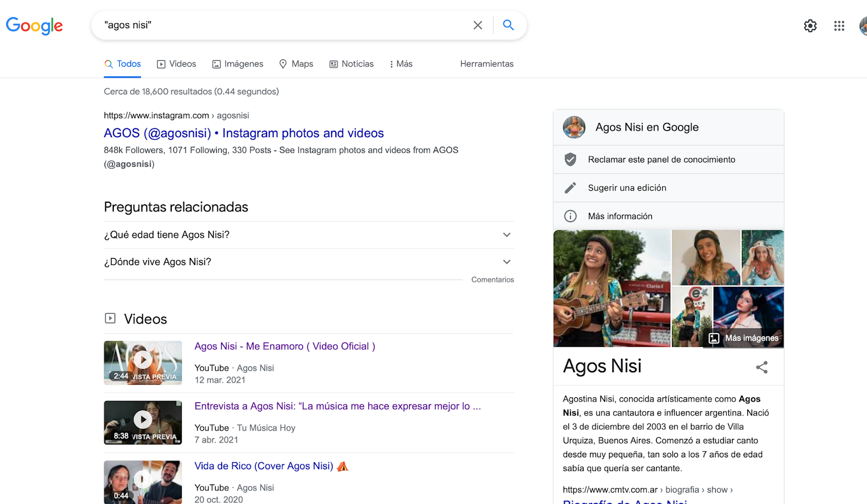The image size is (867, 504).
Task: Click 'Sugerir una edición'
Action: pyautogui.click(x=627, y=188)
